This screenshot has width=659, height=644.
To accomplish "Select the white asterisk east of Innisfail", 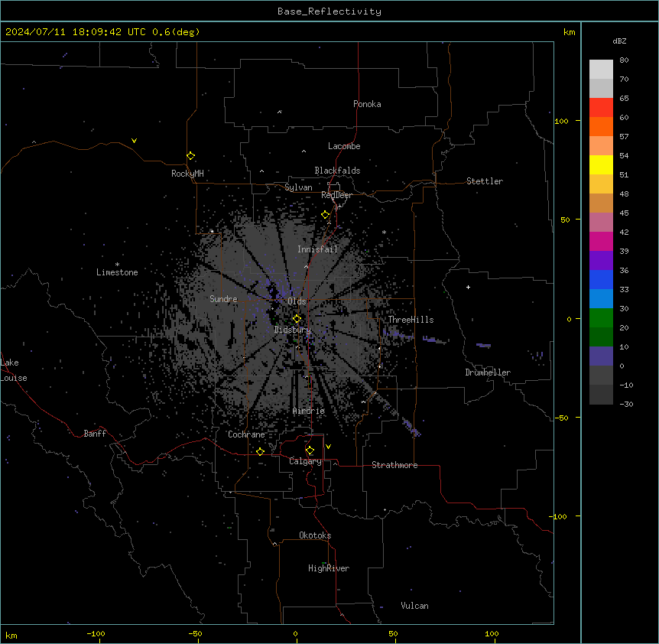I will point(384,232).
